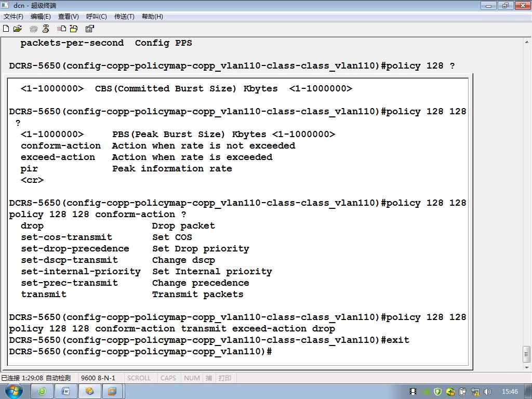Image resolution: width=532 pixels, height=399 pixels.
Task: Open the 传送(T) menu
Action: click(x=124, y=16)
